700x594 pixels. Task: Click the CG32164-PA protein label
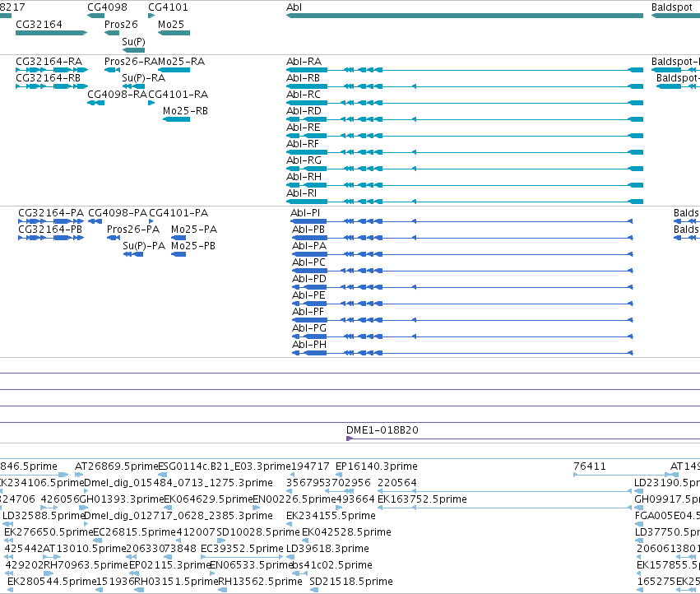[51, 213]
